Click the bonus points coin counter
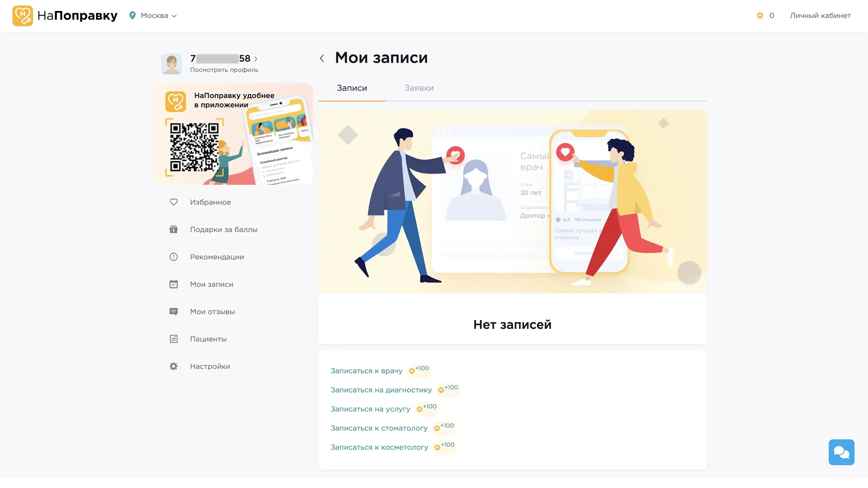This screenshot has height=488, width=868. pyautogui.click(x=765, y=15)
